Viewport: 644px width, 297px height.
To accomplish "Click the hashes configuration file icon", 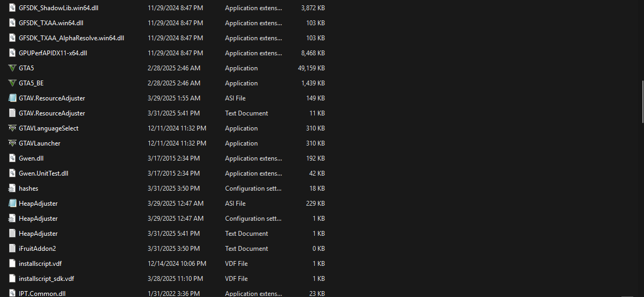I will click(12, 189).
